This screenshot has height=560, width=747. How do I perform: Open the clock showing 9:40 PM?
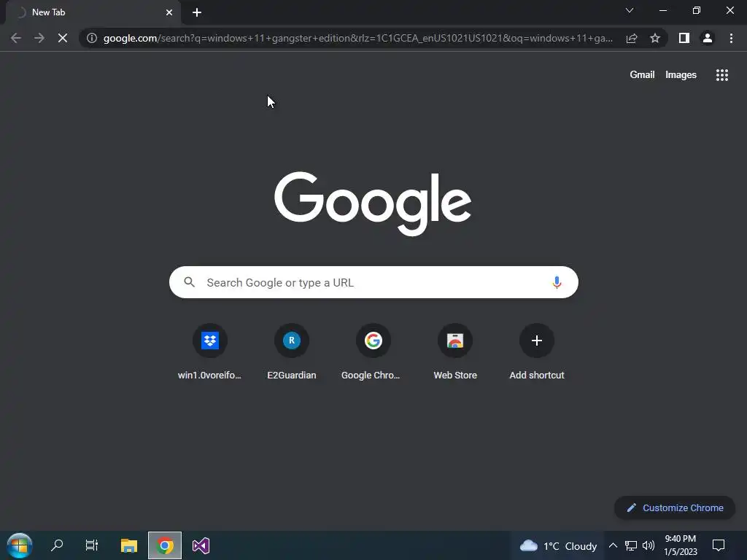(681, 545)
